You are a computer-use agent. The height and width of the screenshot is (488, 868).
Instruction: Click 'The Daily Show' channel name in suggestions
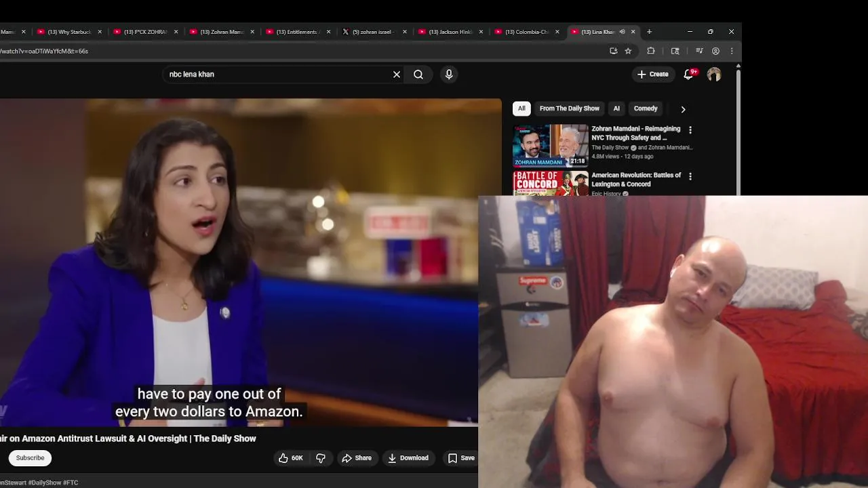point(610,148)
